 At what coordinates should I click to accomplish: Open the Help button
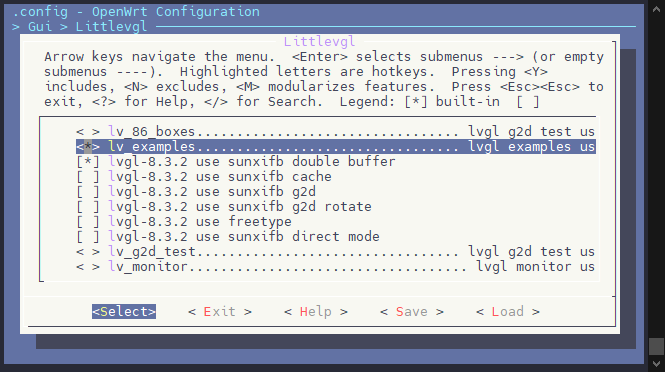(x=316, y=312)
